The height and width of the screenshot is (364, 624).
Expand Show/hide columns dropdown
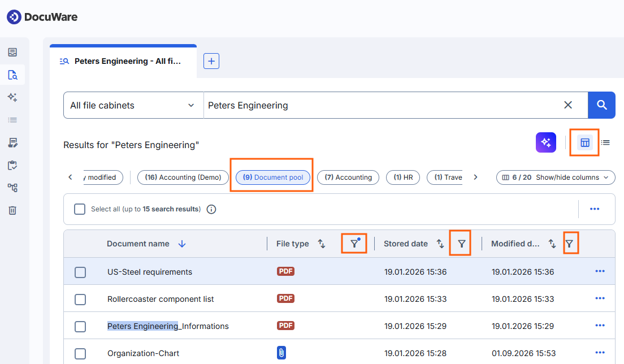(556, 177)
